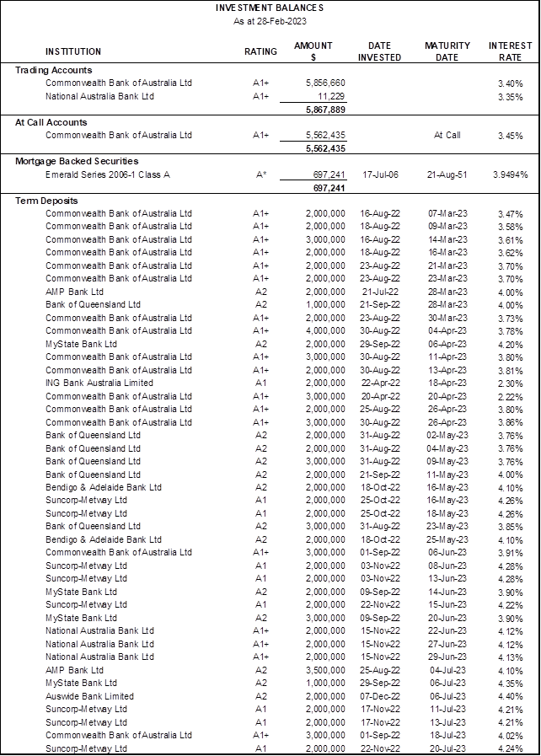Click the 4.35% interest rate
The width and height of the screenshot is (541, 756).
point(511,684)
